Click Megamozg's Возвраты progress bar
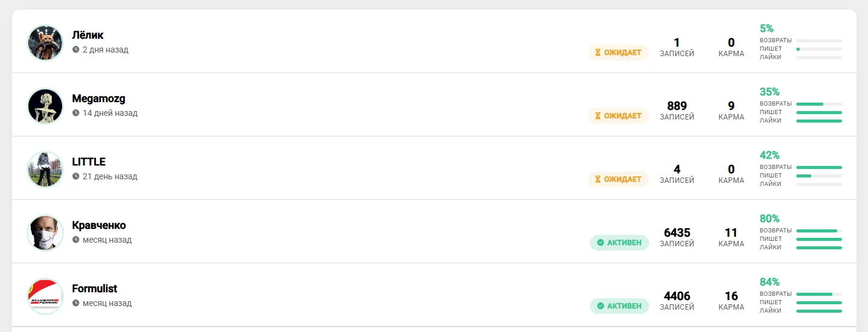The width and height of the screenshot is (868, 332). click(819, 104)
